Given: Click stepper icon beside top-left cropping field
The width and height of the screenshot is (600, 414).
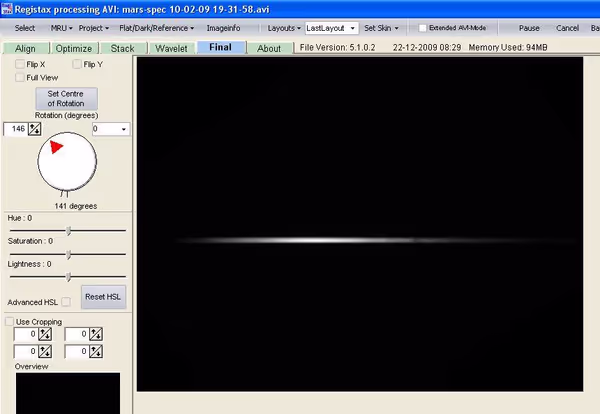Looking at the screenshot, I should 46,335.
